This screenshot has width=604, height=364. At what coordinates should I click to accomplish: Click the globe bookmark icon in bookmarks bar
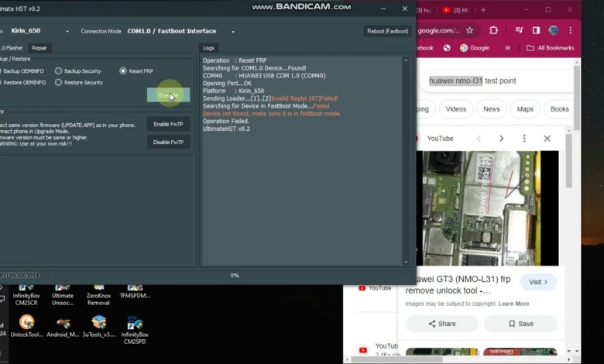(x=447, y=48)
